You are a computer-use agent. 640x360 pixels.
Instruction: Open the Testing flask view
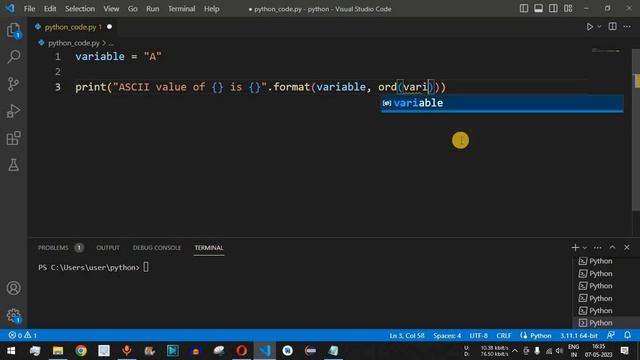[13, 165]
